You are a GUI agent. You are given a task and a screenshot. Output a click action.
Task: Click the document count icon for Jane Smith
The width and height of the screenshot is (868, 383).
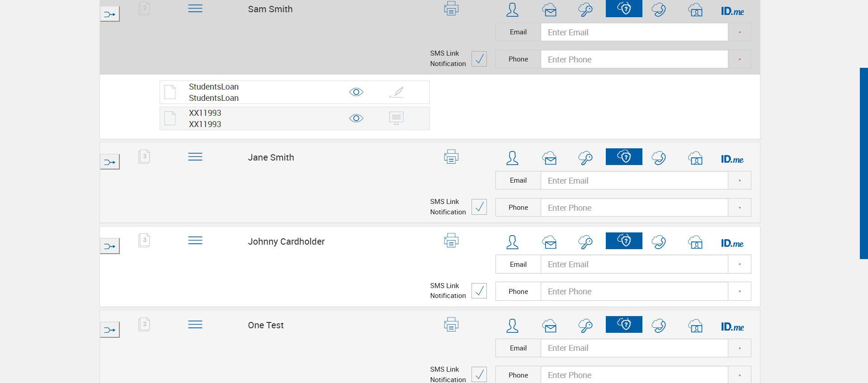pos(144,156)
